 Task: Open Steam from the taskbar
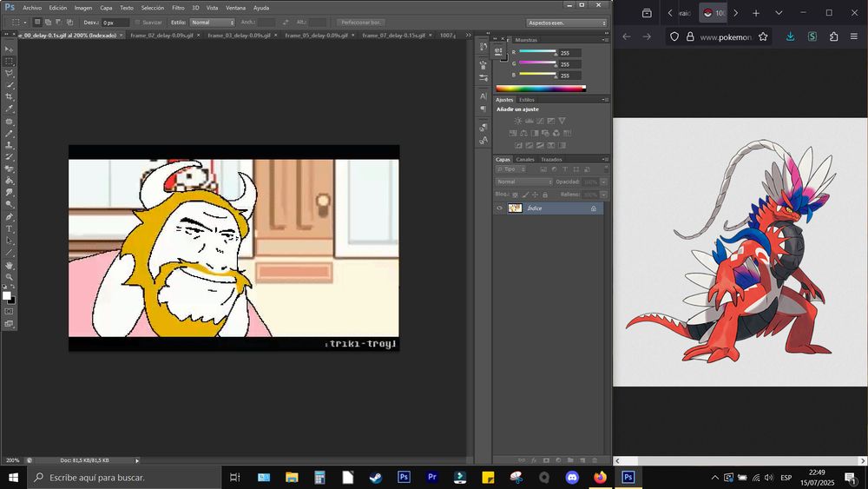pyautogui.click(x=376, y=477)
